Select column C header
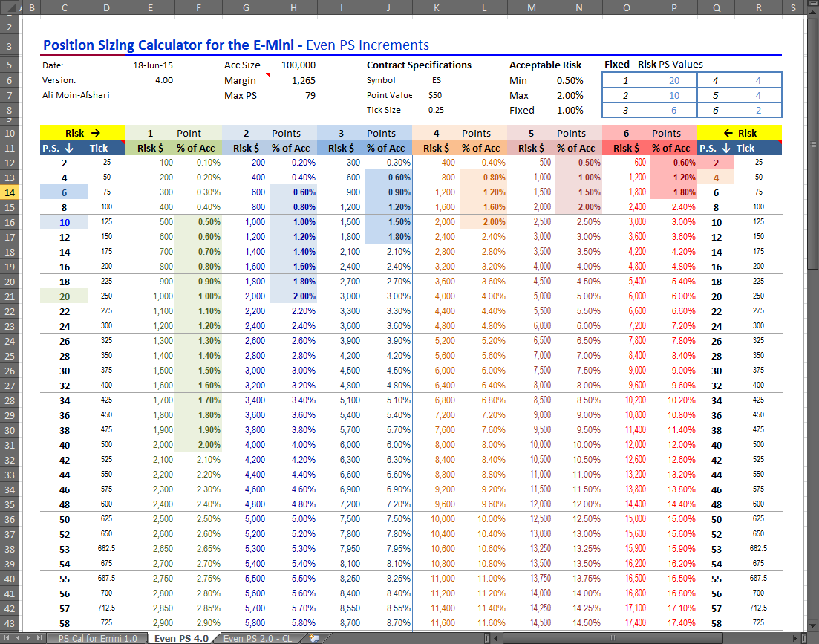This screenshot has width=819, height=644. (65, 7)
